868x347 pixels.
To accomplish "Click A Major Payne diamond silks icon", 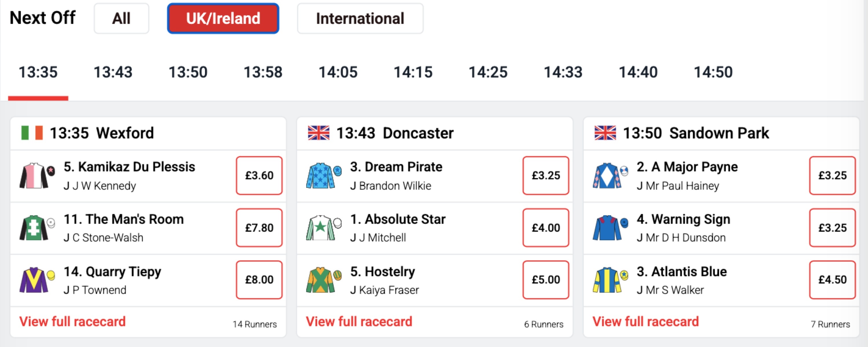I will click(610, 176).
